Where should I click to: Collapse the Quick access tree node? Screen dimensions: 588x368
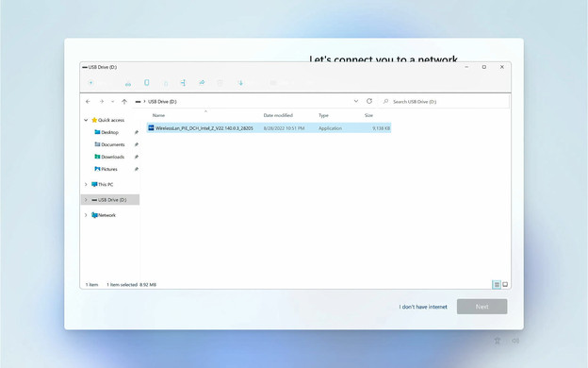tap(86, 120)
